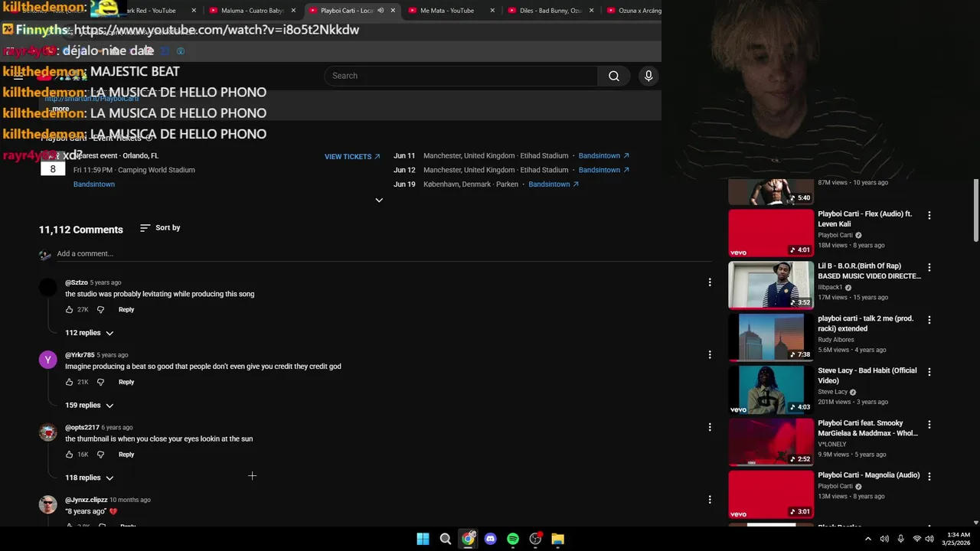Click VIEW TICKETS link

coord(352,157)
